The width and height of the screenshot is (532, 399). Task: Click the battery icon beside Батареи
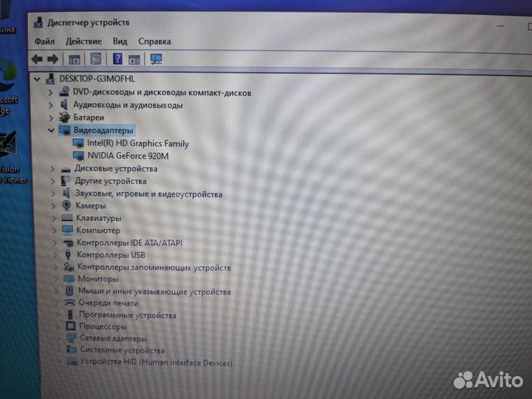coord(64,117)
